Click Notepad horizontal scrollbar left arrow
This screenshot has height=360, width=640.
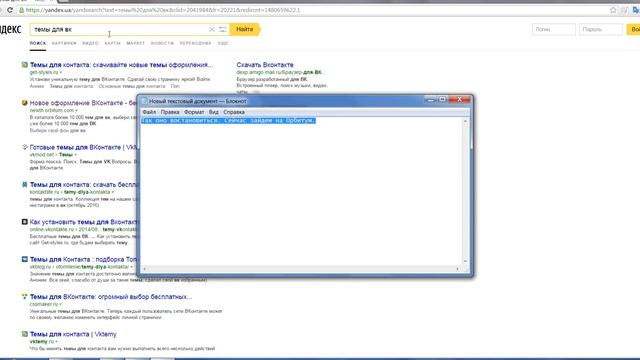[144, 269]
